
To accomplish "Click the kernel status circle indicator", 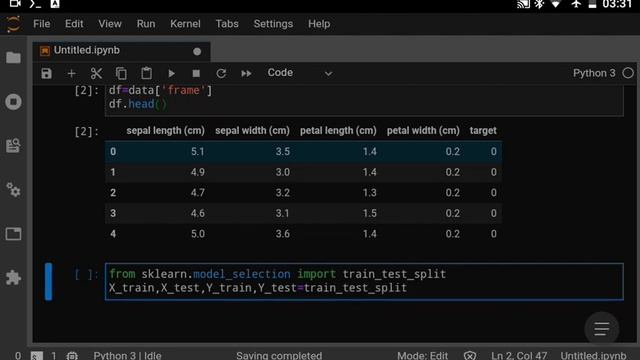I will pos(628,73).
